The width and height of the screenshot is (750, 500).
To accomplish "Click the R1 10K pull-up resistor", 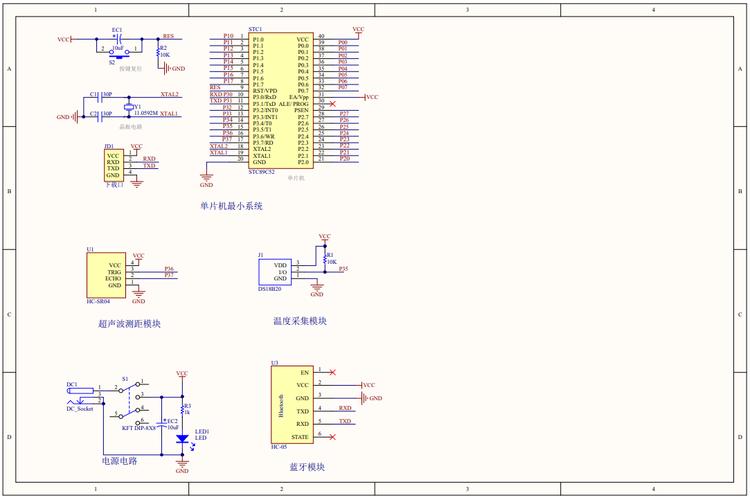I will coord(325,259).
